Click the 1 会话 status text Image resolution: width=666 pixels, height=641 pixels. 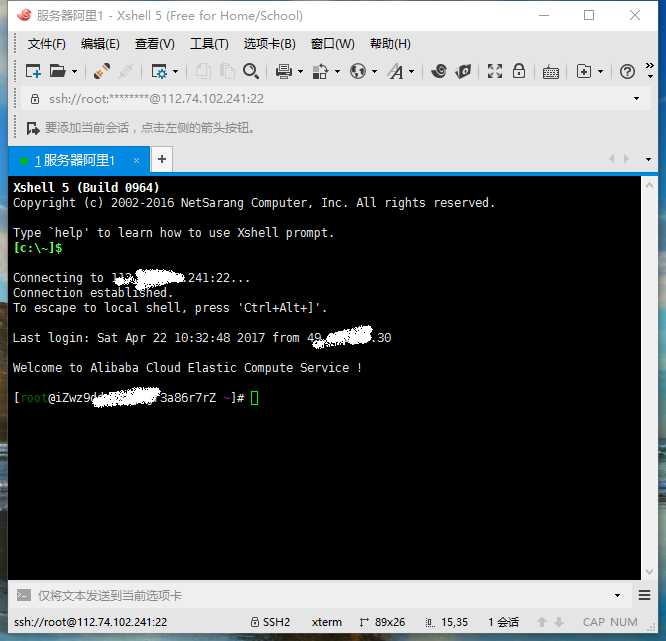[503, 622]
